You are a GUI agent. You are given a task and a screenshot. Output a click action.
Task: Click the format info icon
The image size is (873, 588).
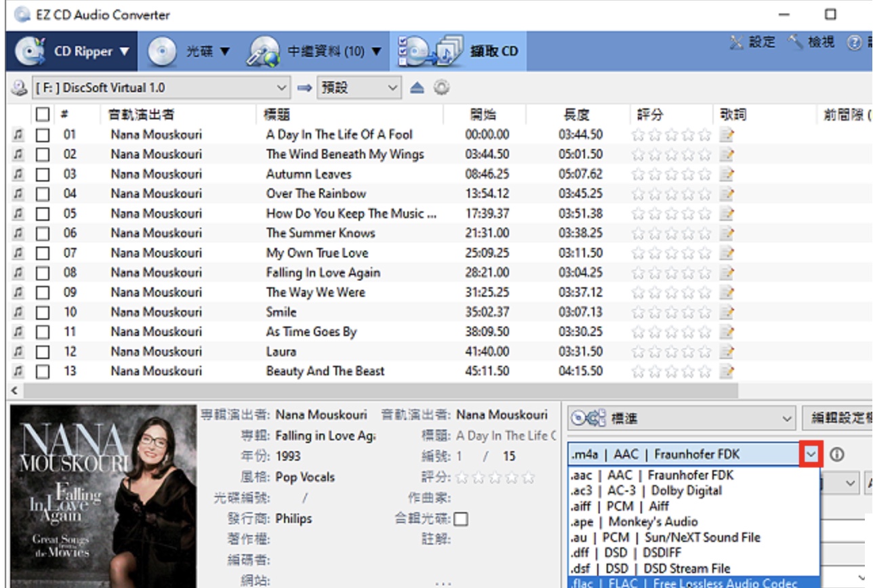tap(837, 455)
